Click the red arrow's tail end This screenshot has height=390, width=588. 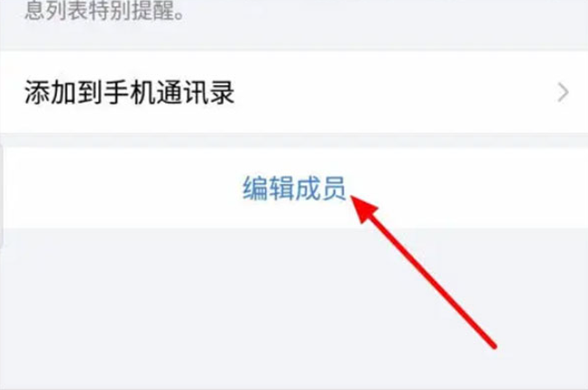point(492,345)
